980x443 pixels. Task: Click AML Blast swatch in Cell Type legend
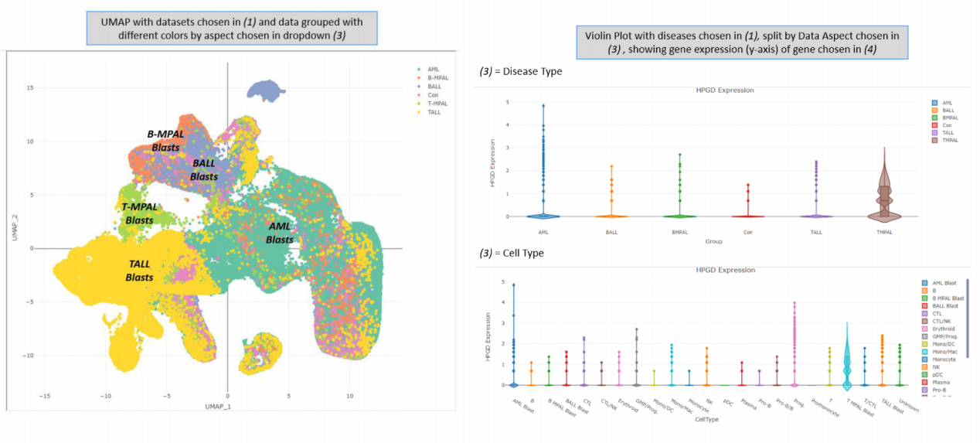coord(926,284)
